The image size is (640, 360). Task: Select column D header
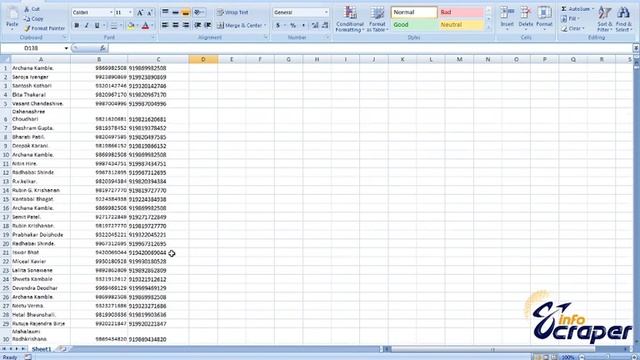[x=203, y=60]
